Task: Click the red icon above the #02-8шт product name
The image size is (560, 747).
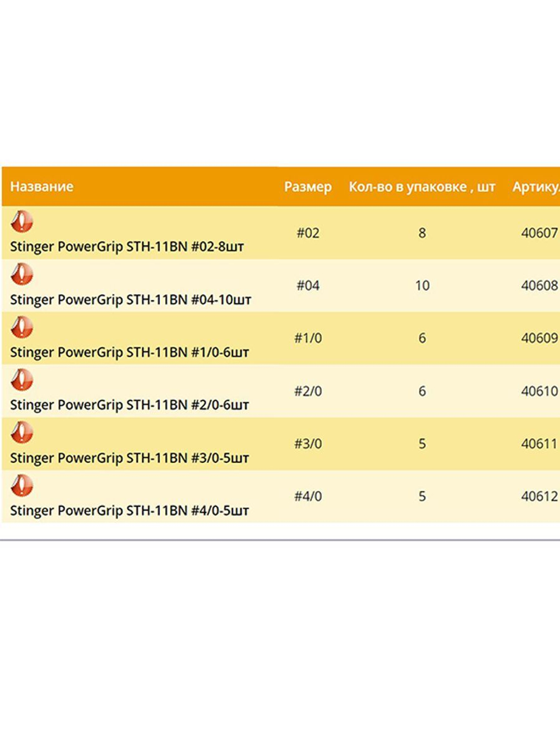Action: click(22, 222)
